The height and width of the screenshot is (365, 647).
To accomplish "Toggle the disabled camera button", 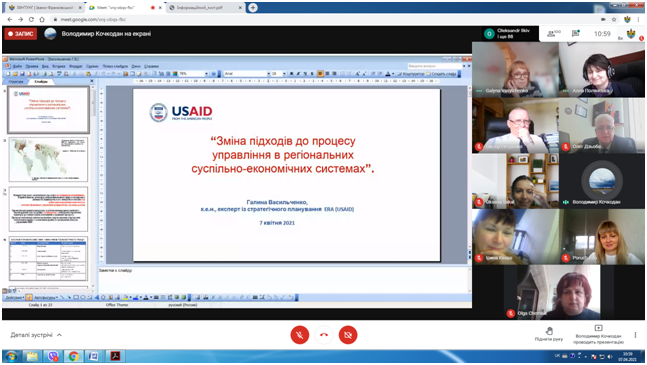I will click(348, 335).
